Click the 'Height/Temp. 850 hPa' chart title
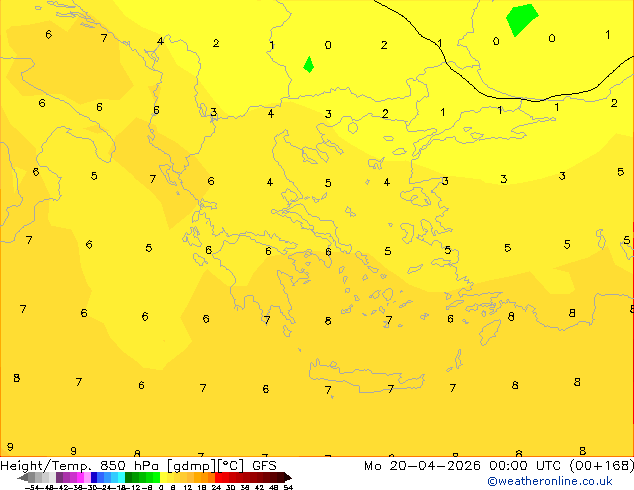634x490 pixels. [x=79, y=466]
